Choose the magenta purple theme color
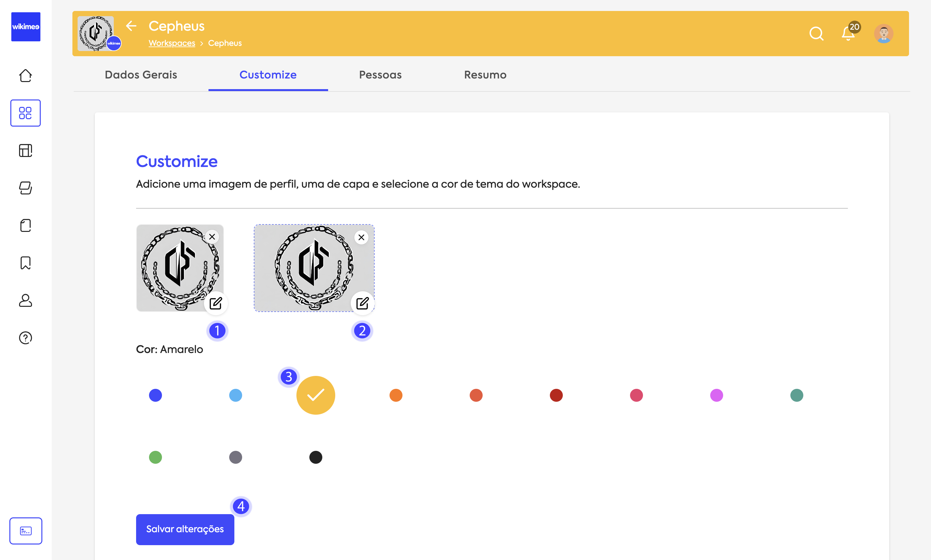Viewport: 931px width, 560px height. [716, 395]
